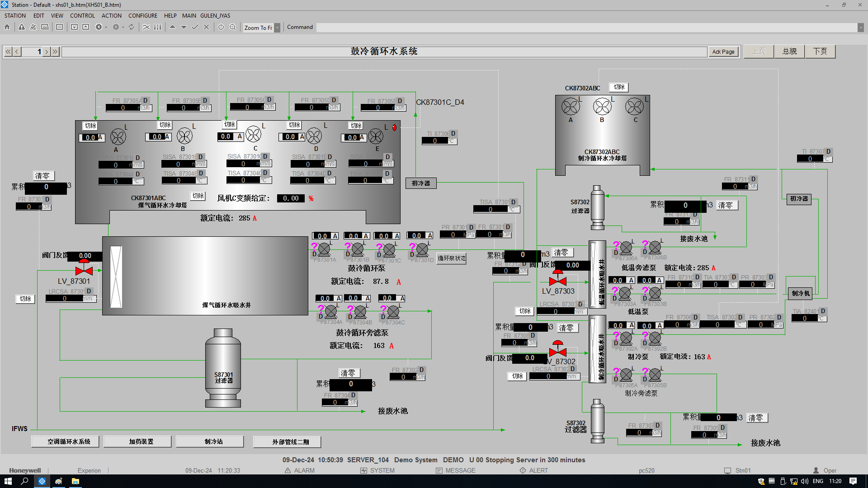Click the Acknowledge alarm pencil-check icon
The height and width of the screenshot is (488, 868).
[x=33, y=27]
